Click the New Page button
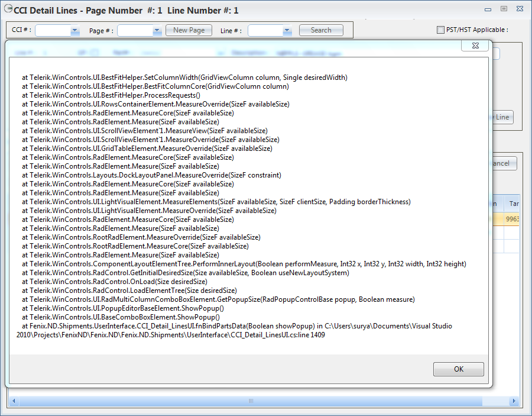This screenshot has width=532, height=416. pyautogui.click(x=189, y=30)
